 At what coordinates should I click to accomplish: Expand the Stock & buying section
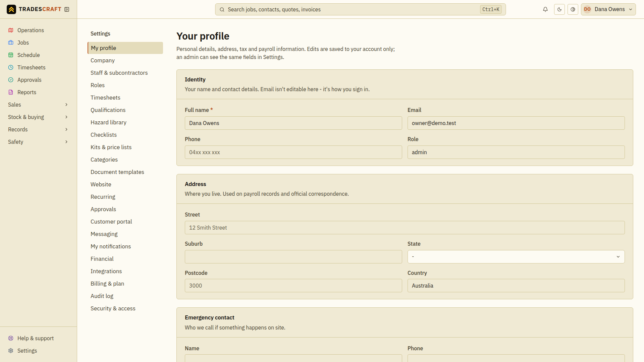38,117
